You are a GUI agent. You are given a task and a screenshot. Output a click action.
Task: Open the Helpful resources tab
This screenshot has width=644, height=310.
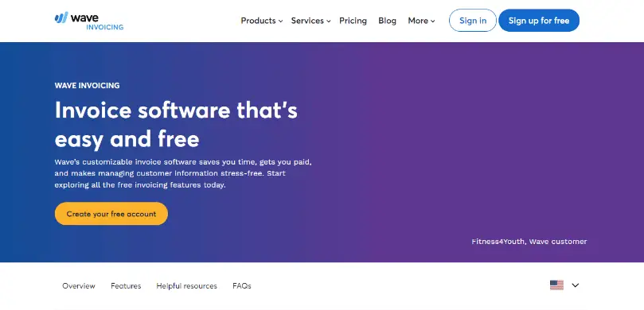[x=186, y=286]
